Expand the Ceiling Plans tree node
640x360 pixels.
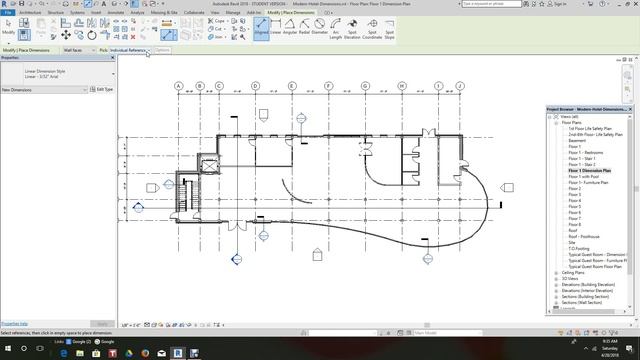[556, 273]
